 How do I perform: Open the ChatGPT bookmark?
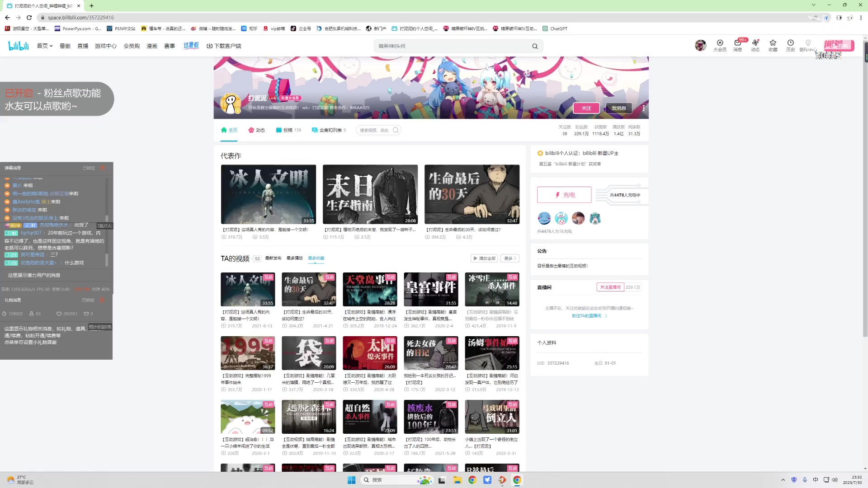click(555, 28)
